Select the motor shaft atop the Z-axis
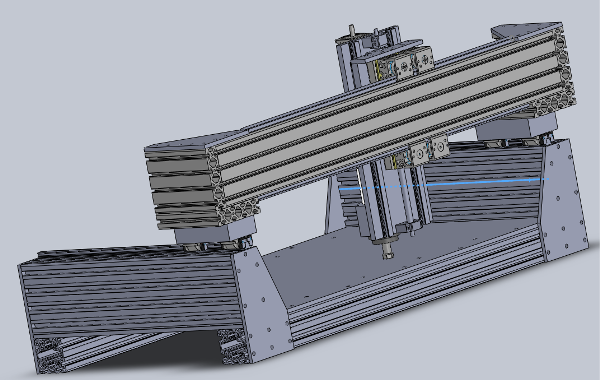 click(x=351, y=31)
